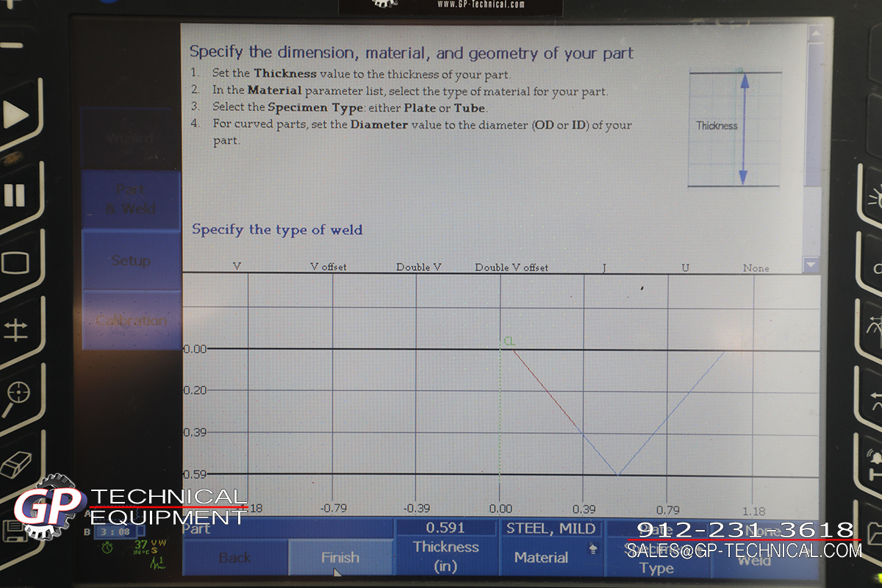
Task: Open the Weld type selector
Action: pos(764,557)
